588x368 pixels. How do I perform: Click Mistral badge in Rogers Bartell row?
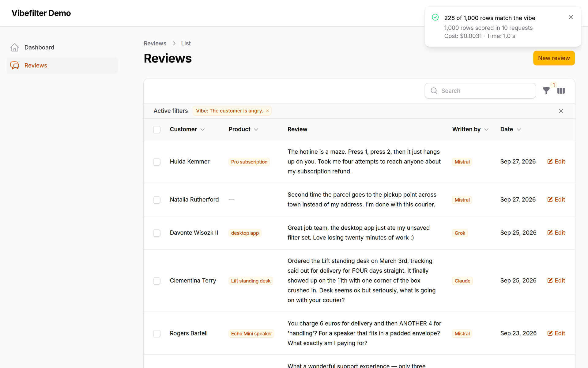[462, 334]
